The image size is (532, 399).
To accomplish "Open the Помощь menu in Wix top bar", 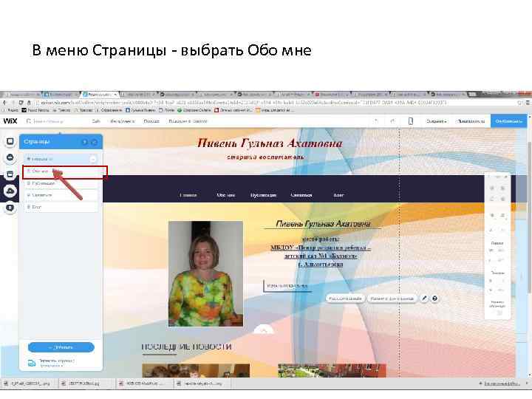I will coord(151,121).
